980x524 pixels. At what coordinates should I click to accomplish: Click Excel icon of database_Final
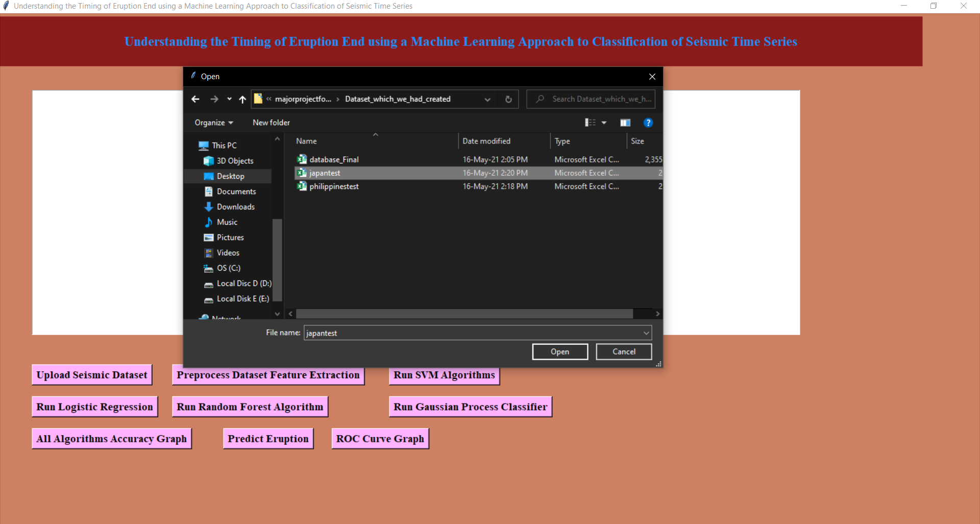302,159
